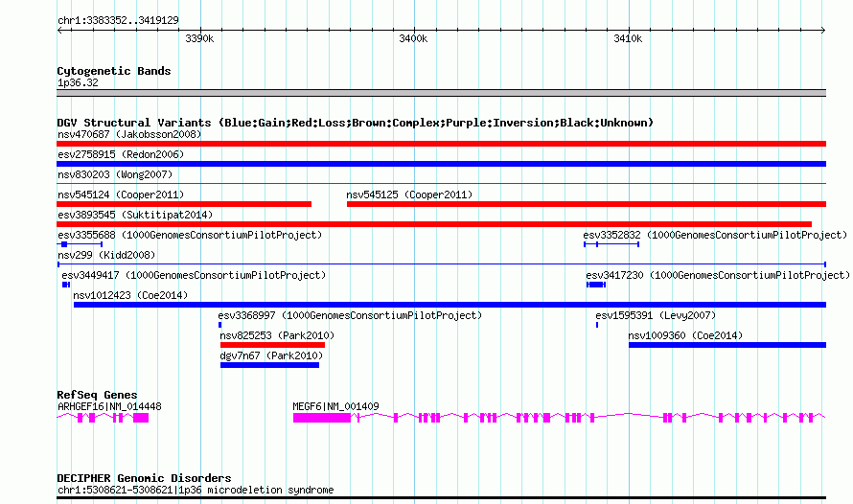Click the 3410k ruler label
The image size is (853, 504).
coord(628,38)
